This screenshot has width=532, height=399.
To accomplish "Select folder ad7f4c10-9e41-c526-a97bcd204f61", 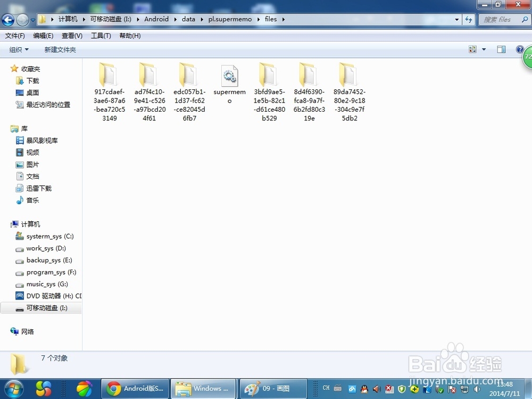I will coord(149,92).
